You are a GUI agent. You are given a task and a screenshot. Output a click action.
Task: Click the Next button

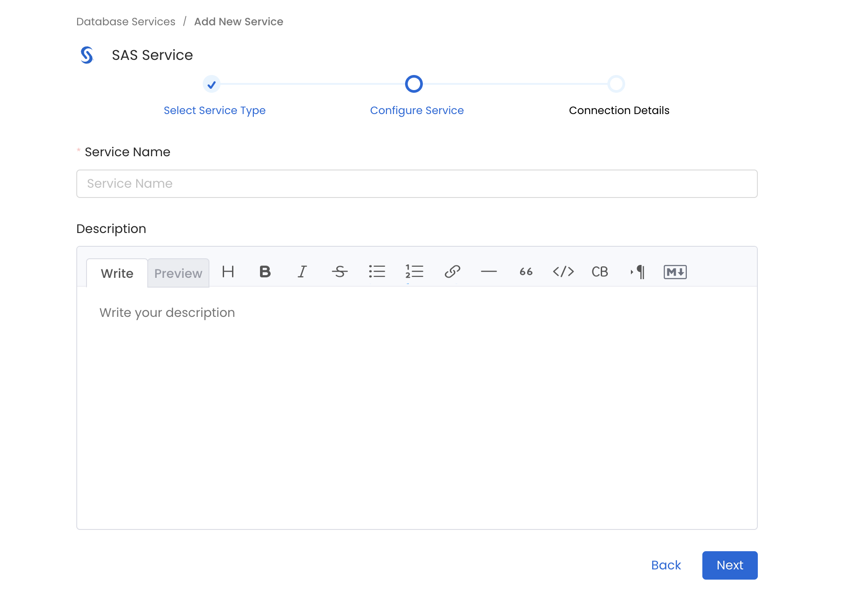729,565
